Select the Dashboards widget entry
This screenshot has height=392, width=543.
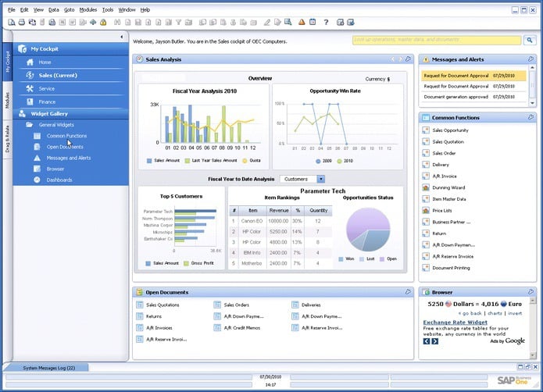click(x=59, y=180)
